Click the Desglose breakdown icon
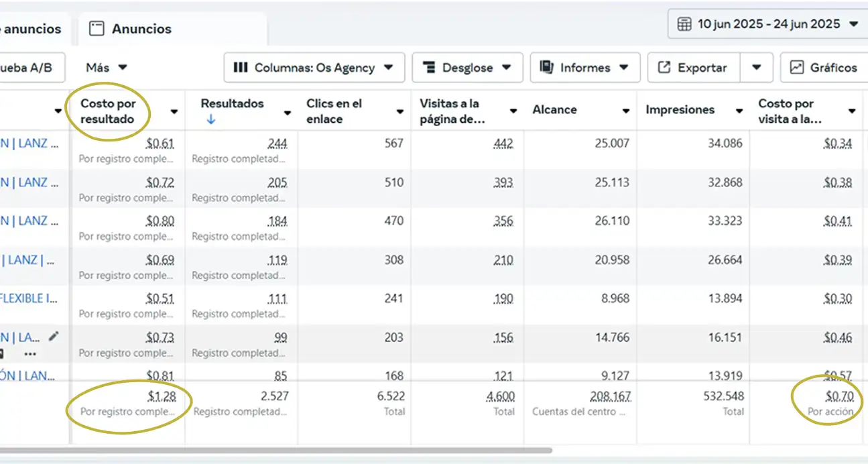 click(428, 68)
